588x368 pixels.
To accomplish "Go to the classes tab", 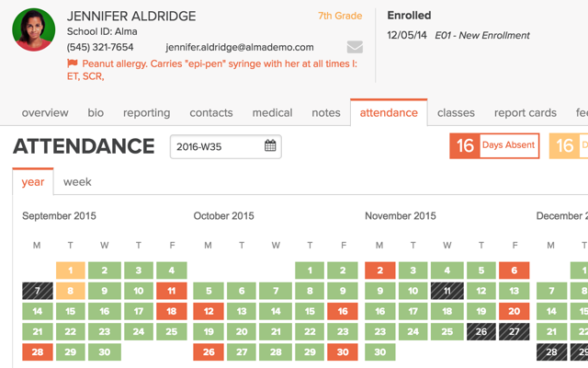I will pos(456,112).
